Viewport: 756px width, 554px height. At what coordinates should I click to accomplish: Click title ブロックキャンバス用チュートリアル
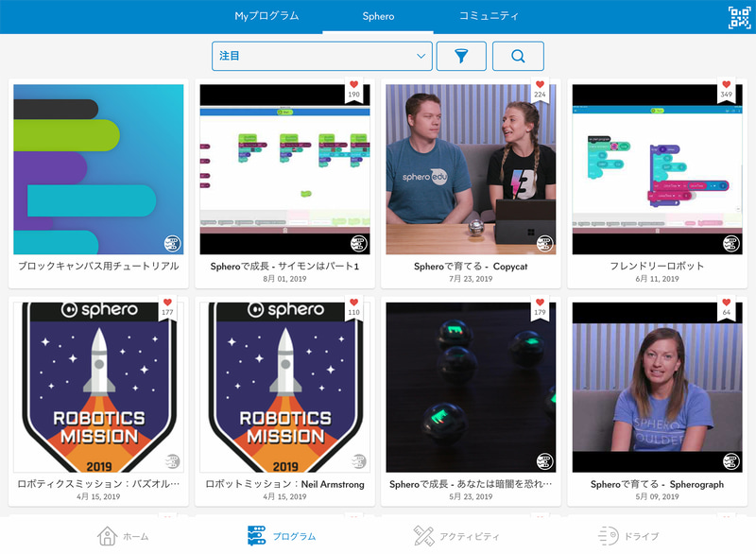(x=98, y=267)
